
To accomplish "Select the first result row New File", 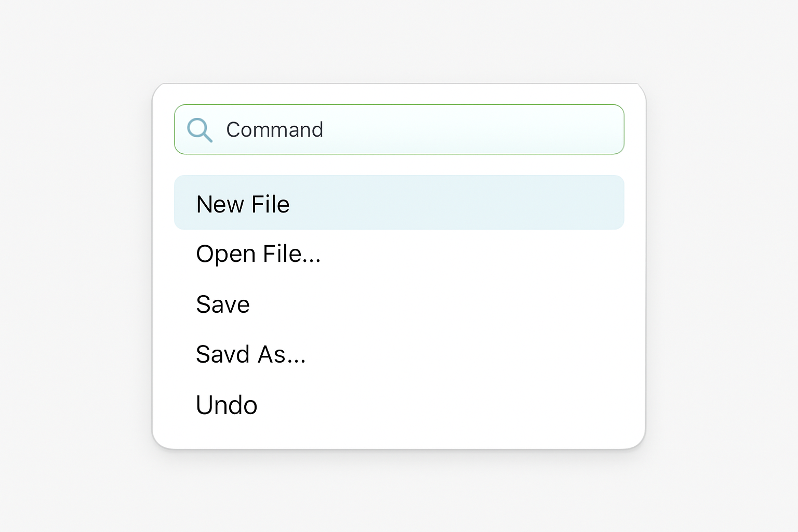I will click(x=399, y=203).
